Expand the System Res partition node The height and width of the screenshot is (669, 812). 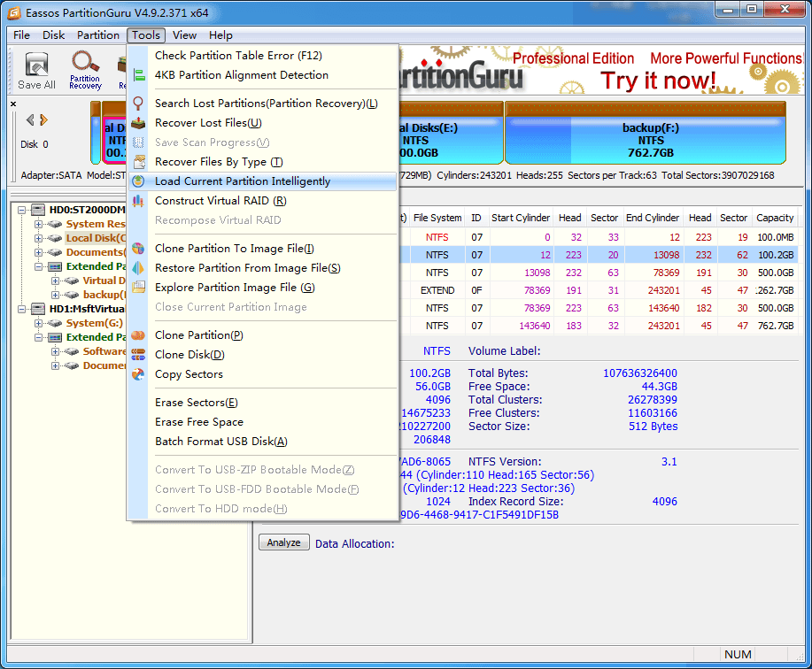[38, 224]
